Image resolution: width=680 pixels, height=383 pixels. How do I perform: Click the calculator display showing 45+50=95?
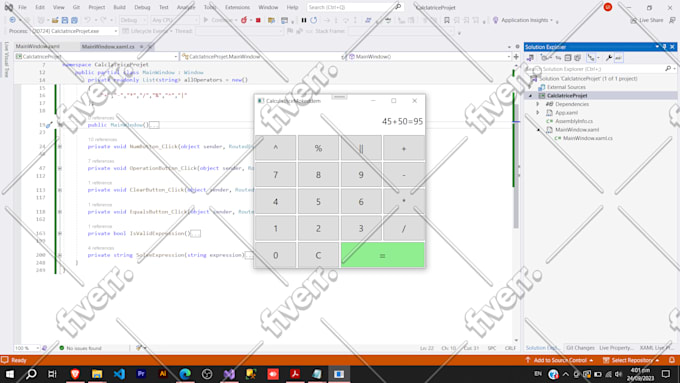402,121
